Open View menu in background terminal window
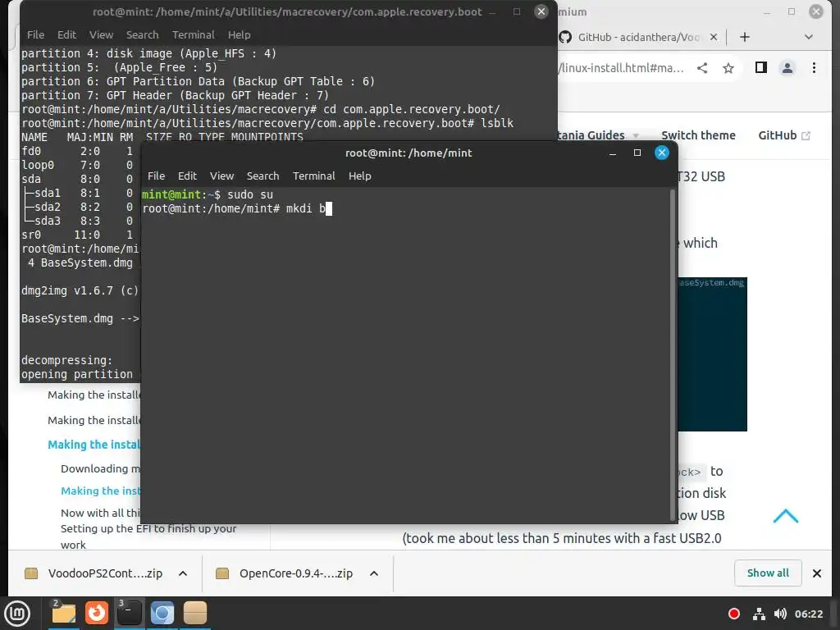 pos(101,34)
